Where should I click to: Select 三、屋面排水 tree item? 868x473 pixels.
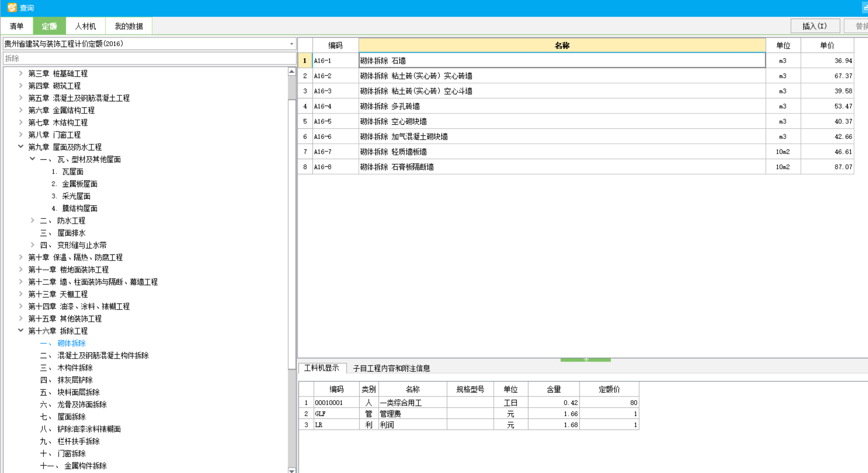click(63, 233)
